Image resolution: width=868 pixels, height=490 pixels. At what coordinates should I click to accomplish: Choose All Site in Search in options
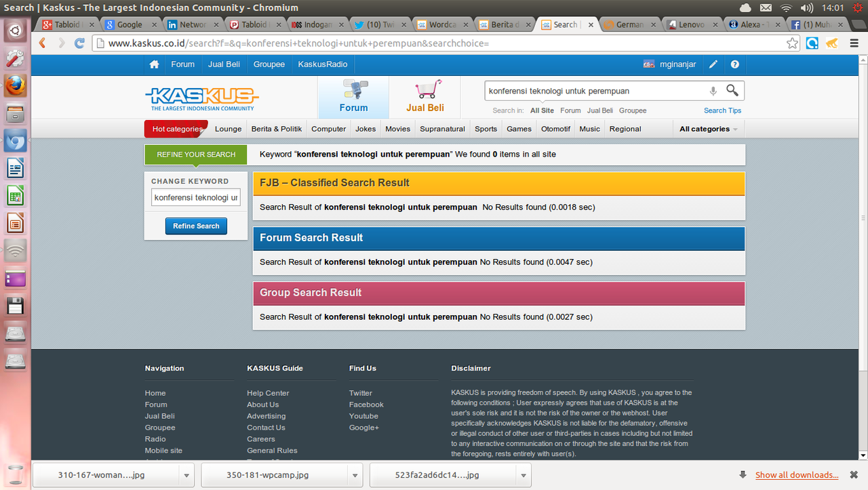click(x=542, y=110)
